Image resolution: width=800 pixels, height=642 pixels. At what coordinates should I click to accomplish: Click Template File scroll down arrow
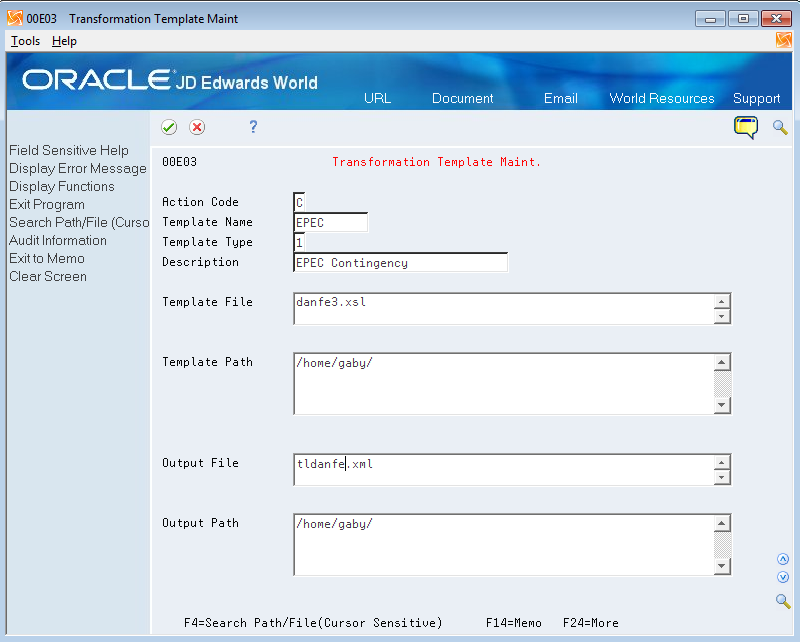tap(722, 316)
